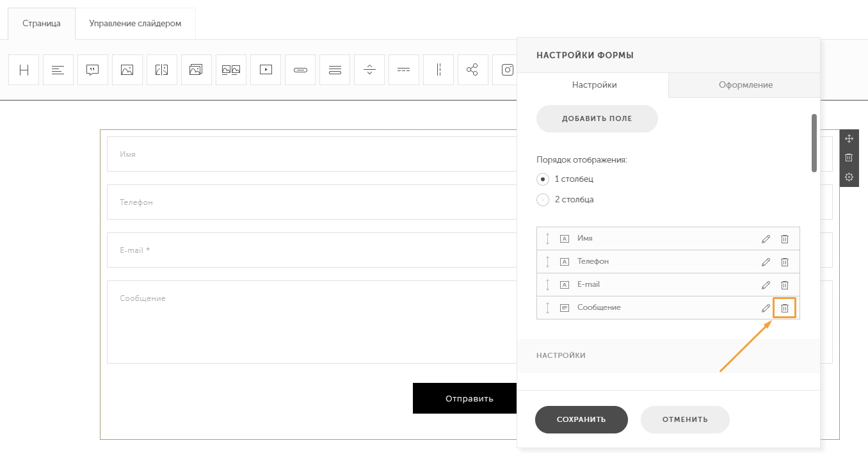
Task: Insert the image gallery block
Action: coord(197,70)
